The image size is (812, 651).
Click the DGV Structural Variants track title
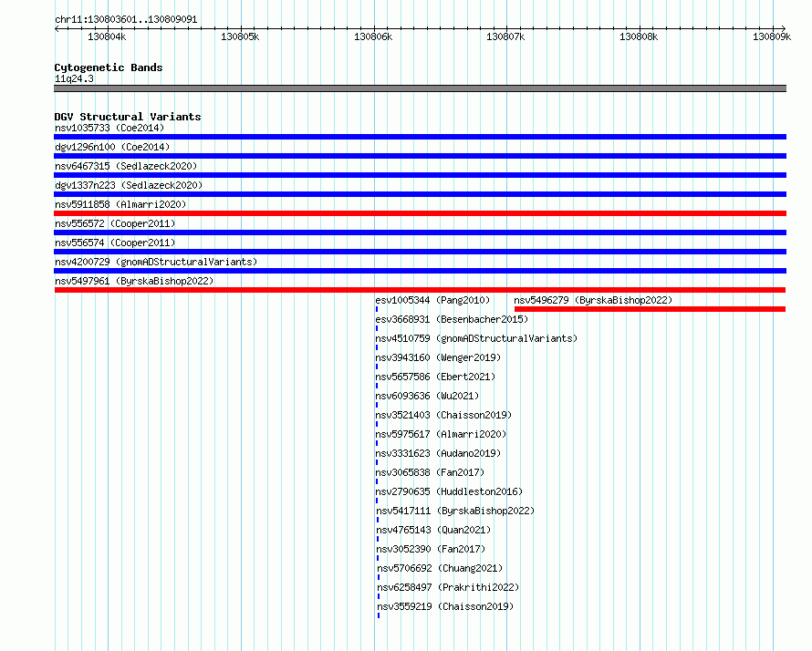pyautogui.click(x=128, y=117)
